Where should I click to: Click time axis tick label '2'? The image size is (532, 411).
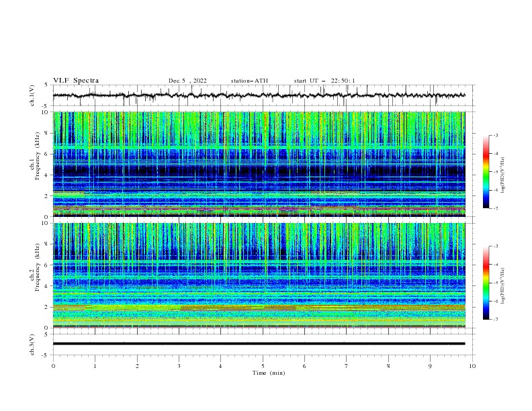point(137,366)
